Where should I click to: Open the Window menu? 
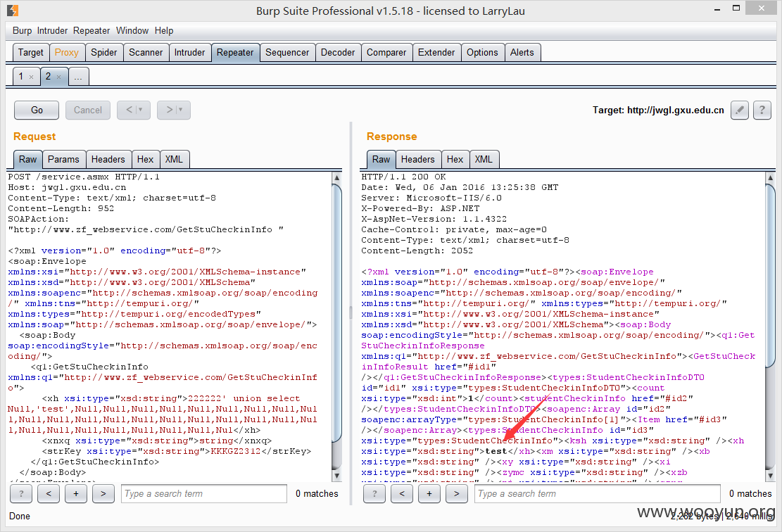coord(132,30)
